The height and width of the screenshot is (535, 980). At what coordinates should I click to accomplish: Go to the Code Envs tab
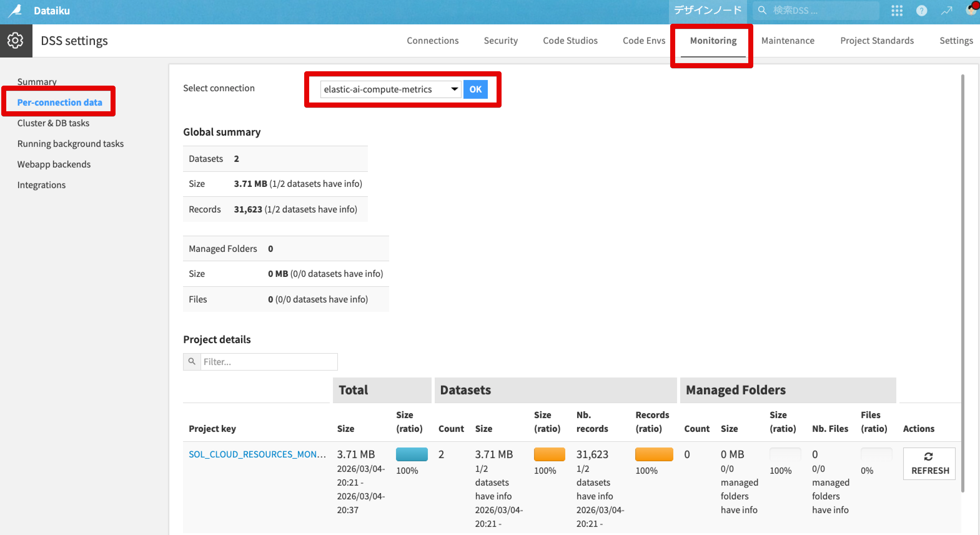tap(644, 41)
